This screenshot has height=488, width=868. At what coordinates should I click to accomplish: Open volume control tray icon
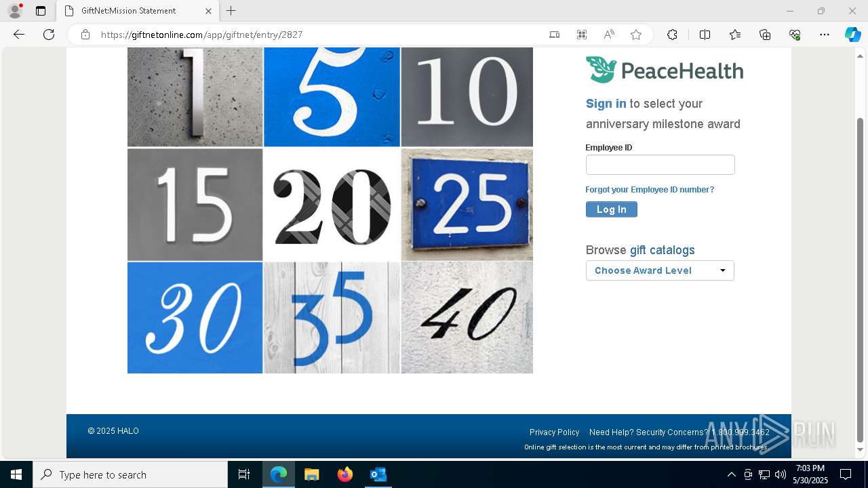point(781,474)
